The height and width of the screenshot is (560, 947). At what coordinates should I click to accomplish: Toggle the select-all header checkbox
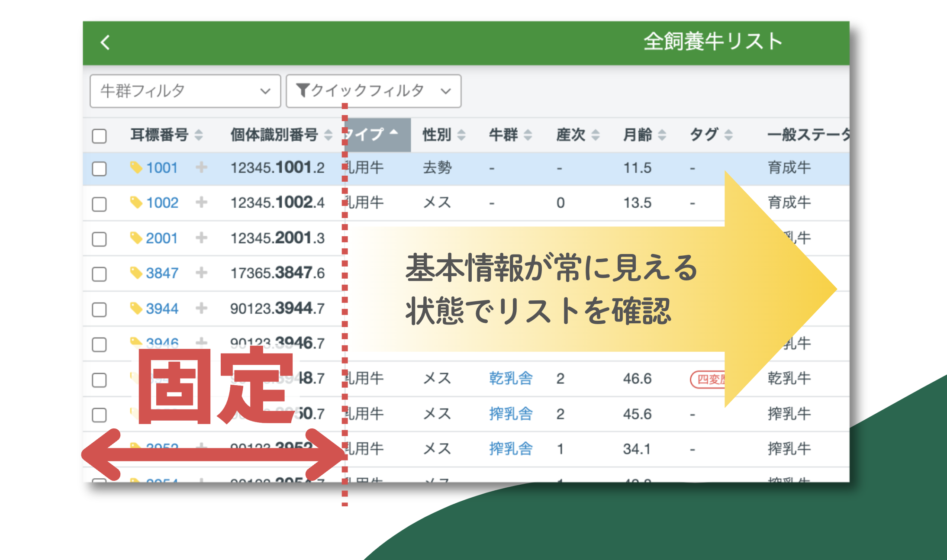tap(99, 135)
